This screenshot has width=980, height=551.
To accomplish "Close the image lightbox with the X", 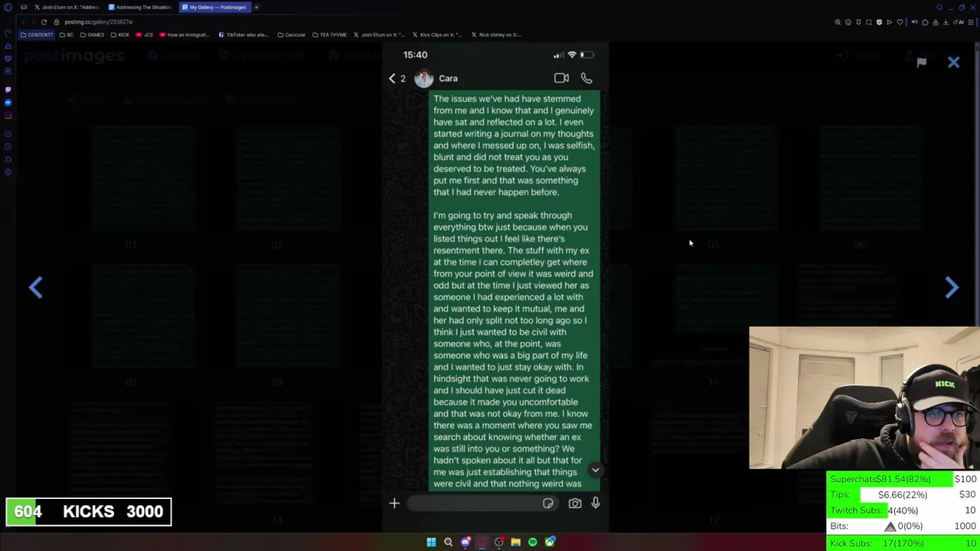I will point(953,63).
